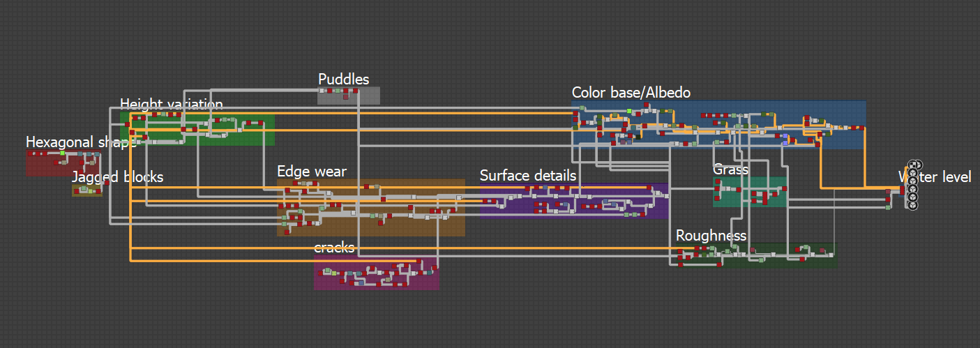Image resolution: width=980 pixels, height=348 pixels.
Task: Select the "cracks" frame label
Action: pyautogui.click(x=333, y=248)
